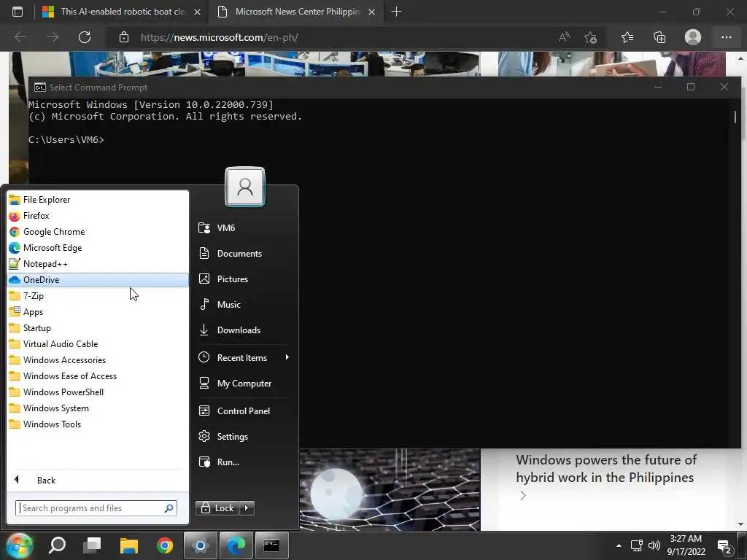Open File Explorer on the taskbar

(x=128, y=545)
